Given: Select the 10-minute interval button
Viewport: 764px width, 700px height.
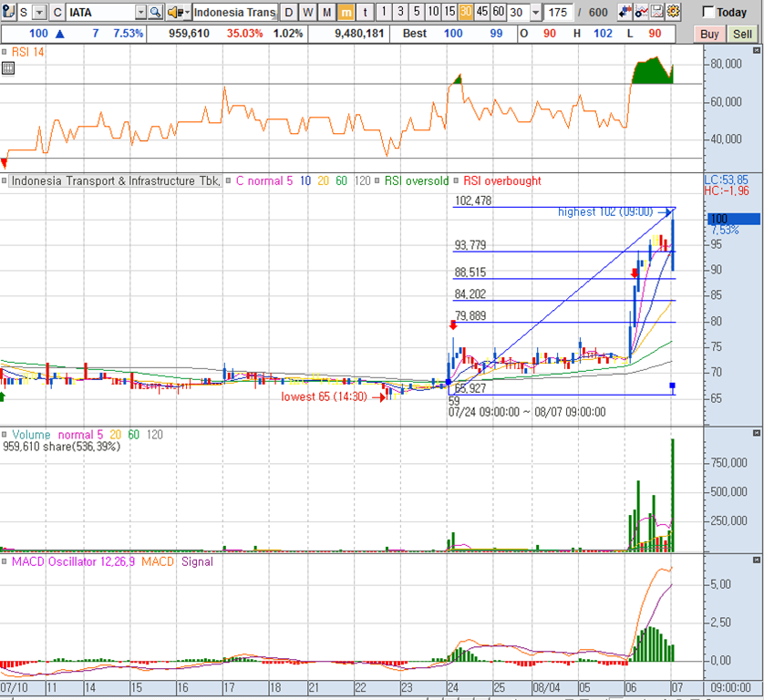Looking at the screenshot, I should (433, 12).
